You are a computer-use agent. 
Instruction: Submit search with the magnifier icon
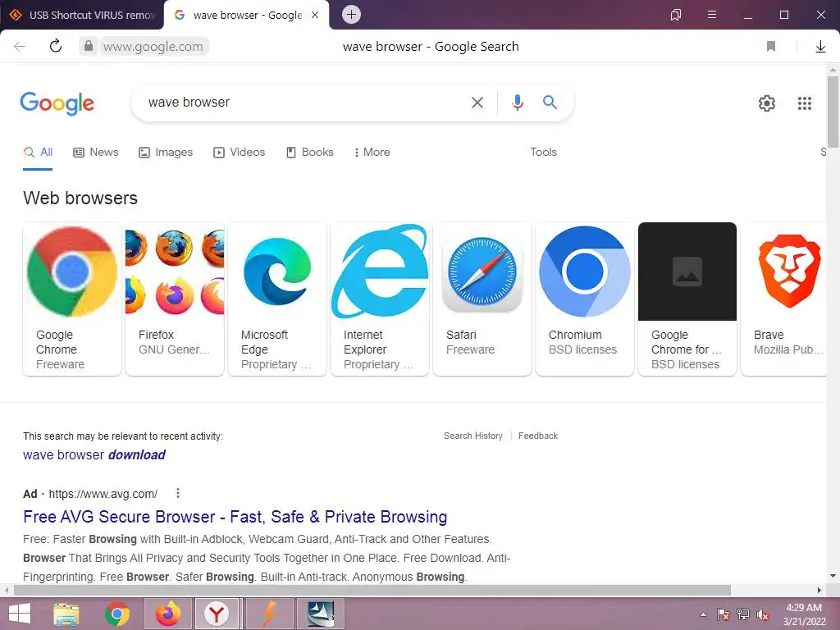550,102
